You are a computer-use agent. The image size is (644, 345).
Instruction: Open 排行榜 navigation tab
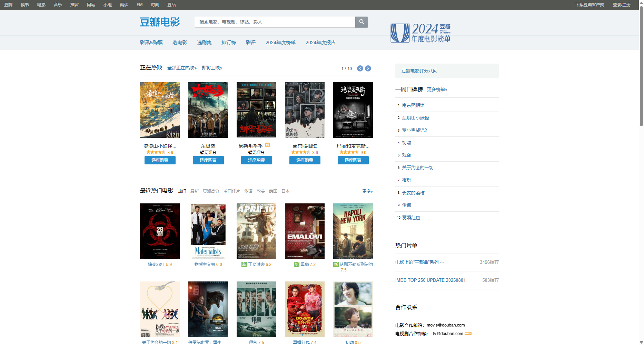[229, 42]
